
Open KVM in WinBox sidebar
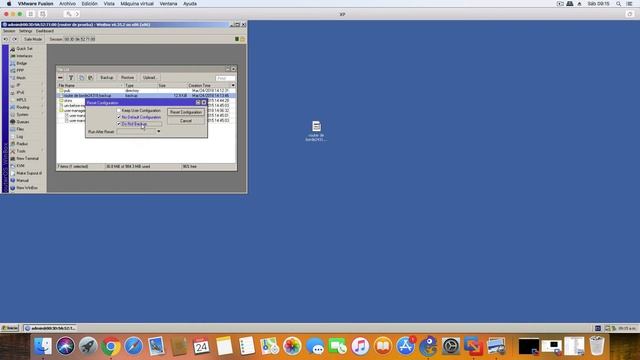(x=20, y=166)
